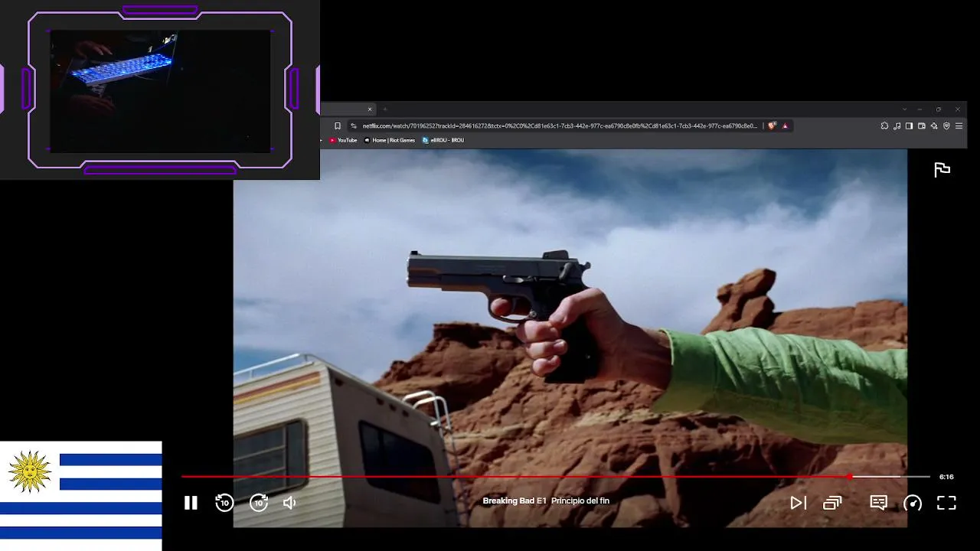
Task: Open the eBROU - BROU bookmark
Action: (x=443, y=140)
